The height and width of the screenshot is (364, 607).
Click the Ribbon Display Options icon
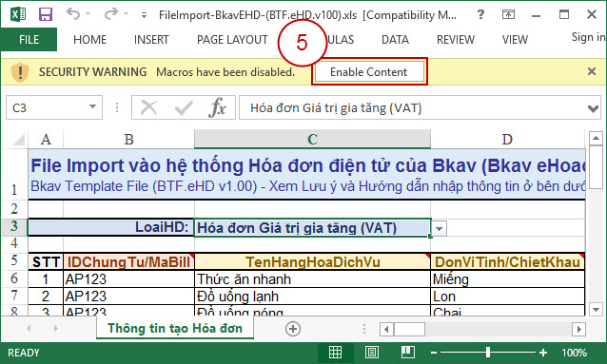click(x=508, y=14)
